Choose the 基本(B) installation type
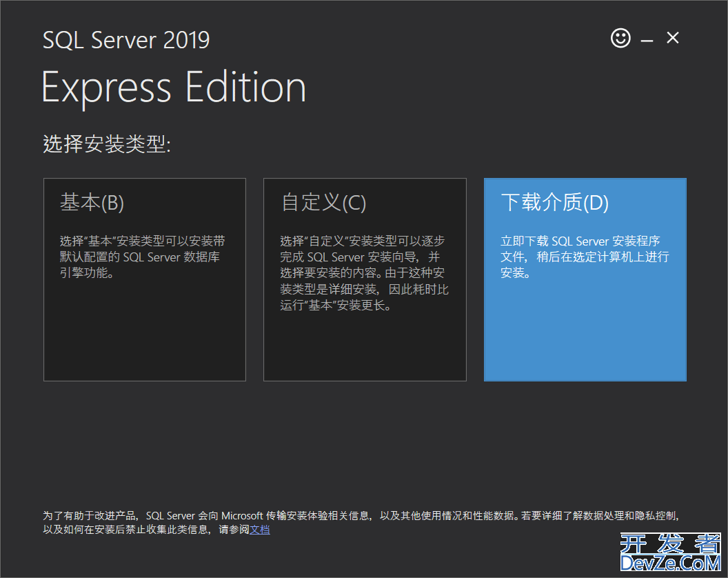This screenshot has width=728, height=578. pos(144,280)
